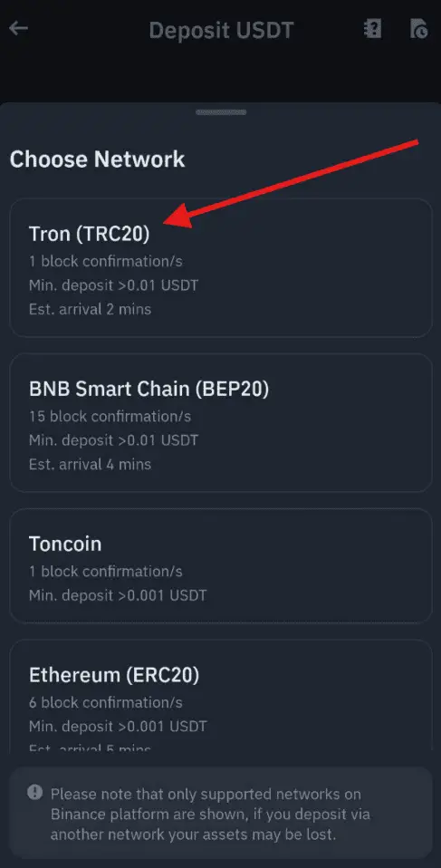441x868 pixels.
Task: Click the Choose Network heading
Action: tap(98, 159)
